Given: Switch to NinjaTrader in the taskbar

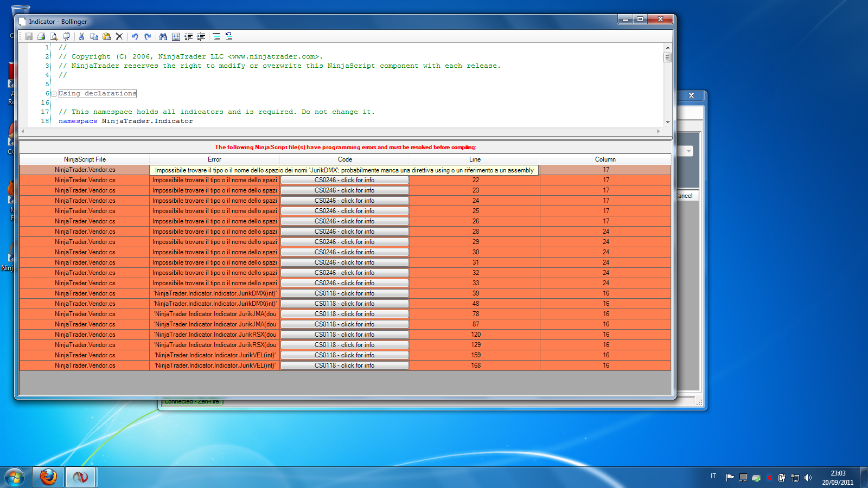Looking at the screenshot, I should click(x=80, y=477).
